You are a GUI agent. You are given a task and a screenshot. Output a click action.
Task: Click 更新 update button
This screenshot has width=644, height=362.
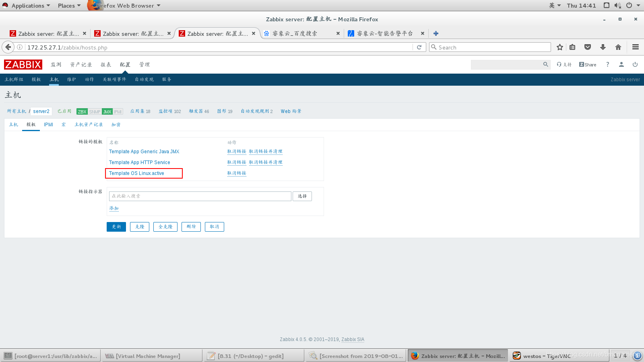coord(116,227)
